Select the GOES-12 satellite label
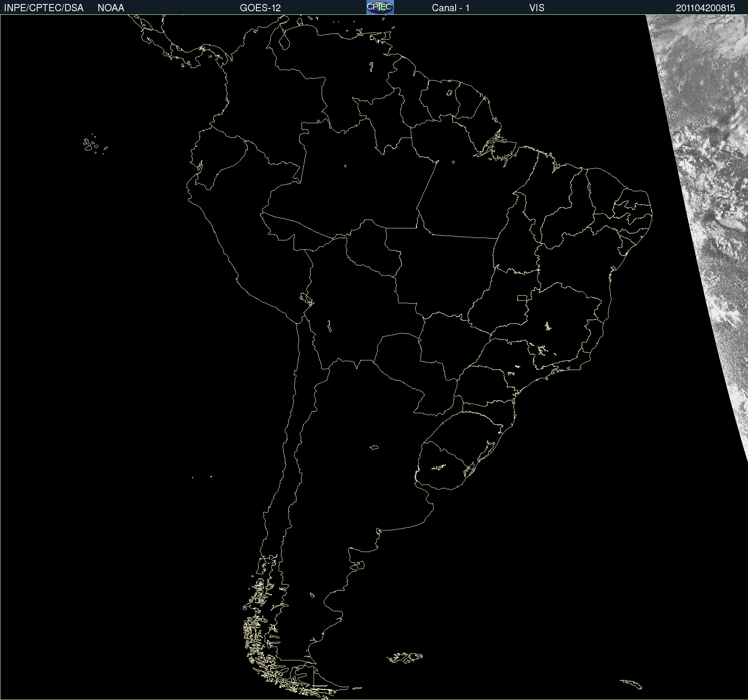The height and width of the screenshot is (700, 748). coord(260,8)
